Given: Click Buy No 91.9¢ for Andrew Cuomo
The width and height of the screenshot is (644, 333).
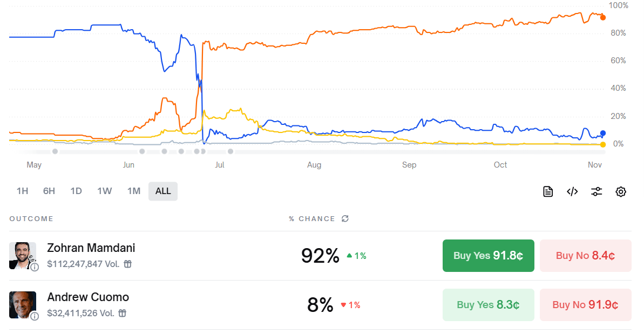Looking at the screenshot, I should click(585, 304).
